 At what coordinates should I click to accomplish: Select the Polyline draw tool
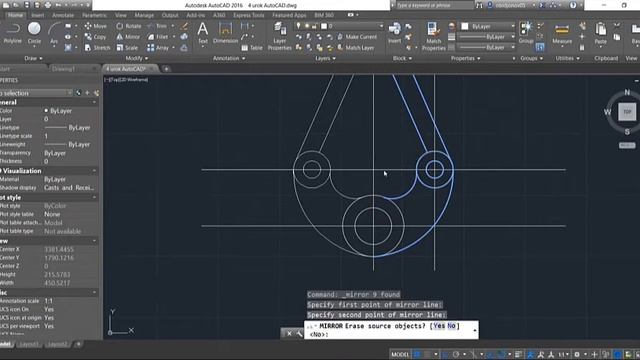click(12, 33)
